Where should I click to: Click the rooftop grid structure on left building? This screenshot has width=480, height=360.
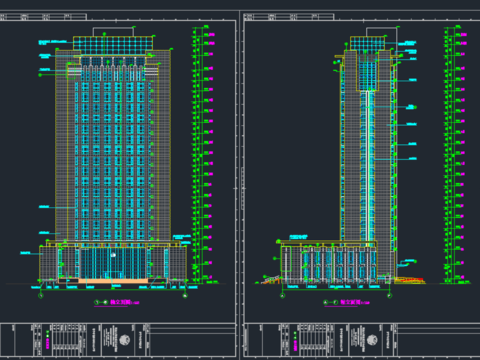coord(113,46)
